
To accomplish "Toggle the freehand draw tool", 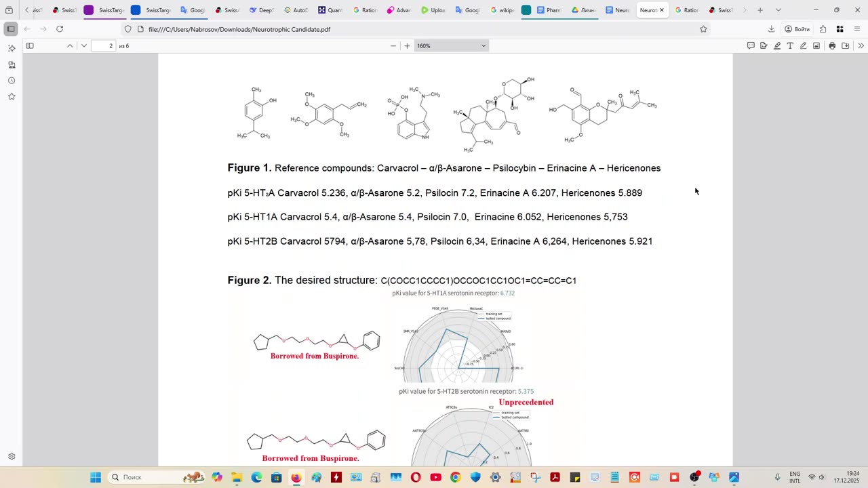I will click(804, 45).
